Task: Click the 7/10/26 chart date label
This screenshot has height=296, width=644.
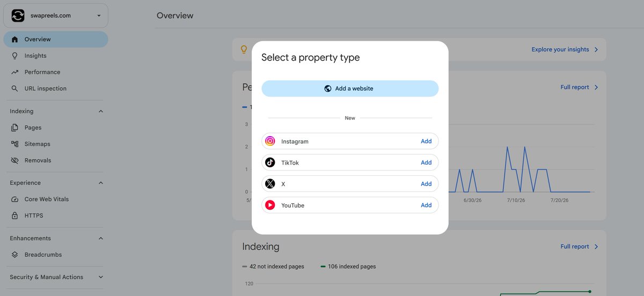Action: click(x=516, y=200)
